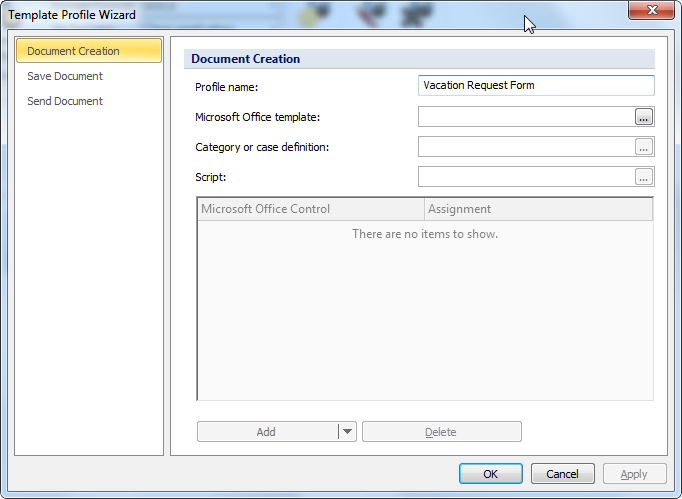
Task: Expand the Add button dropdown arrow
Action: 347,432
